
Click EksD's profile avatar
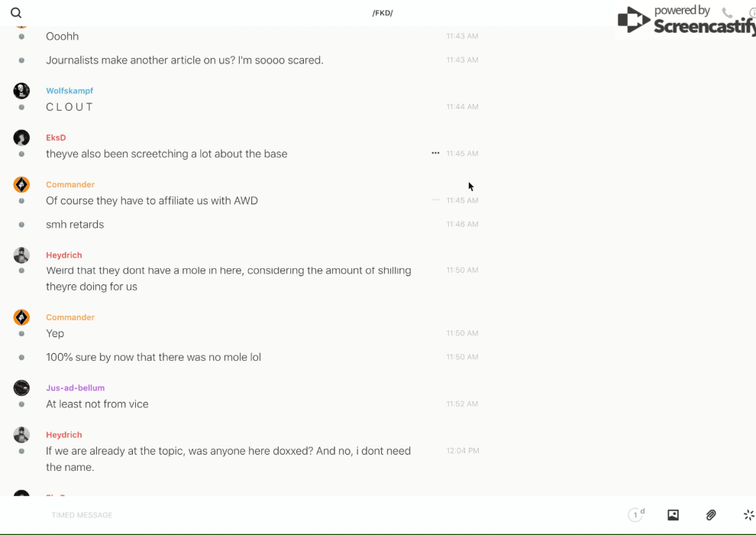coord(21,138)
